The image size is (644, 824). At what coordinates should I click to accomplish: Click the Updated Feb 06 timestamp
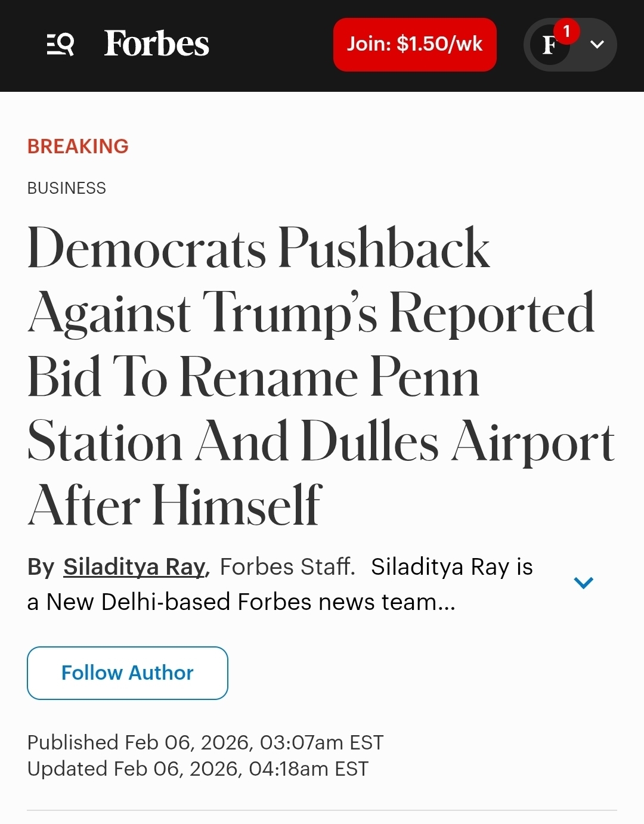coord(198,769)
